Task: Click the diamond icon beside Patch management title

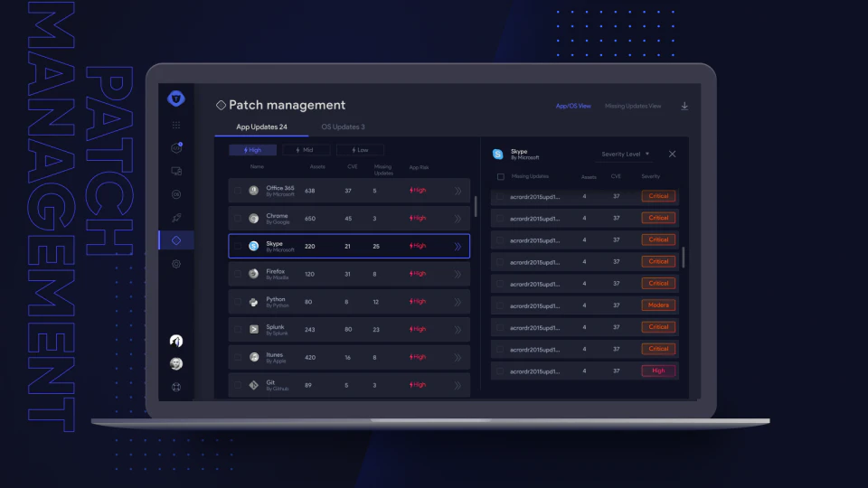Action: coord(221,105)
